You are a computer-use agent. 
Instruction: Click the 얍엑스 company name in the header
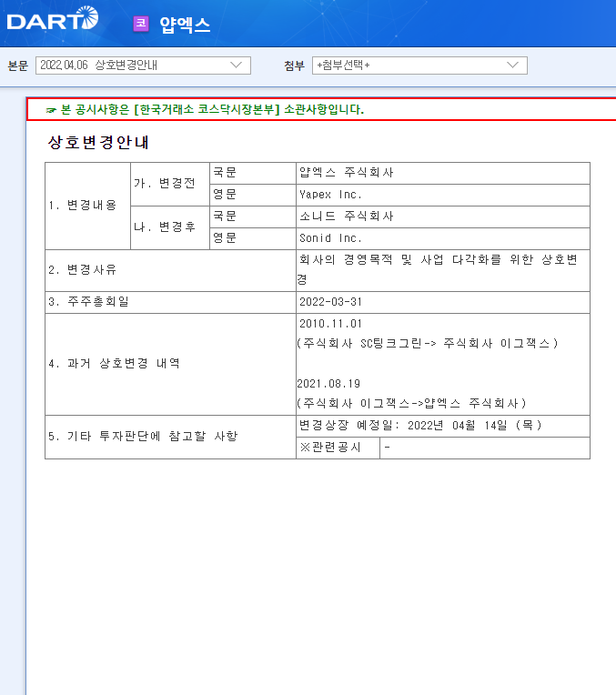coord(185,25)
